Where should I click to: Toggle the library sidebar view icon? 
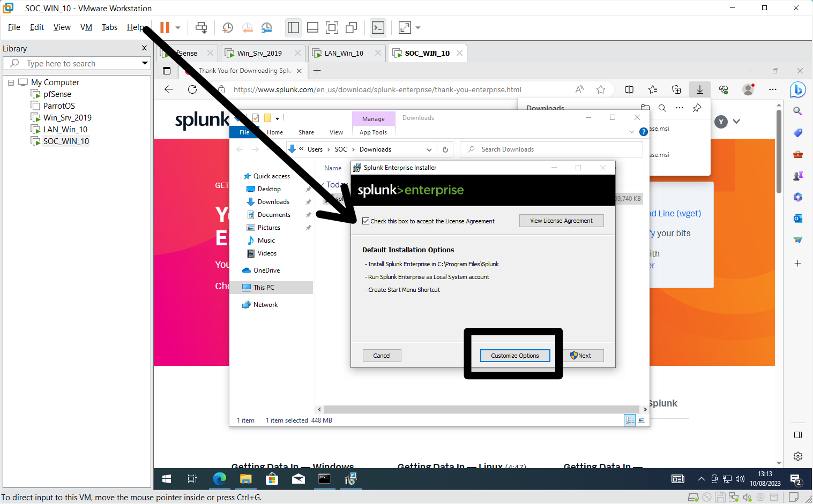tap(293, 27)
